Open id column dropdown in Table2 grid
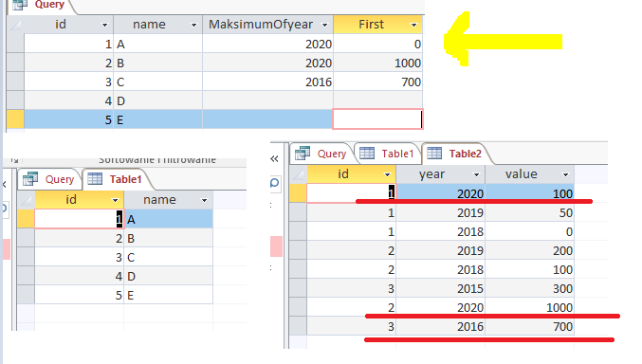 click(387, 174)
